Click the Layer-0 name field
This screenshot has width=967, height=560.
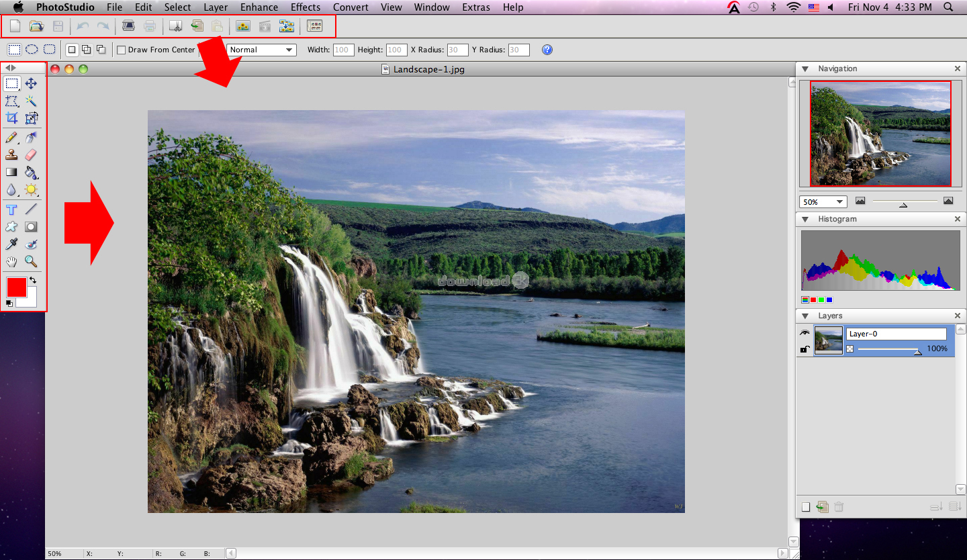coord(896,334)
